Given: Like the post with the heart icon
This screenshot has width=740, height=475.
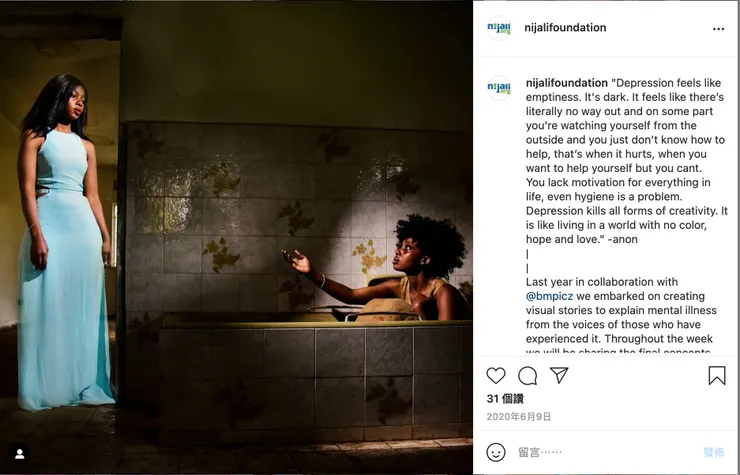Looking at the screenshot, I should point(496,376).
